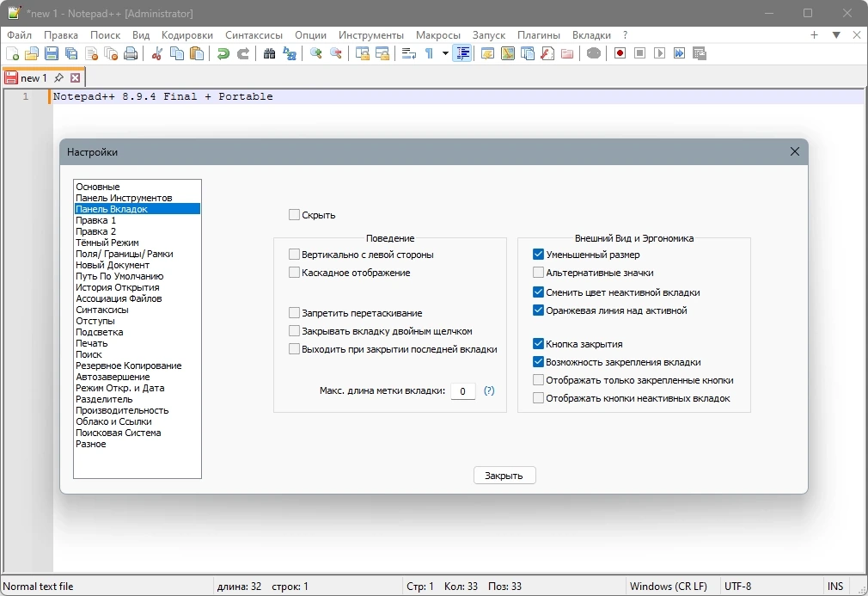Click the gray Redo arrow icon
The width and height of the screenshot is (868, 596).
(243, 53)
